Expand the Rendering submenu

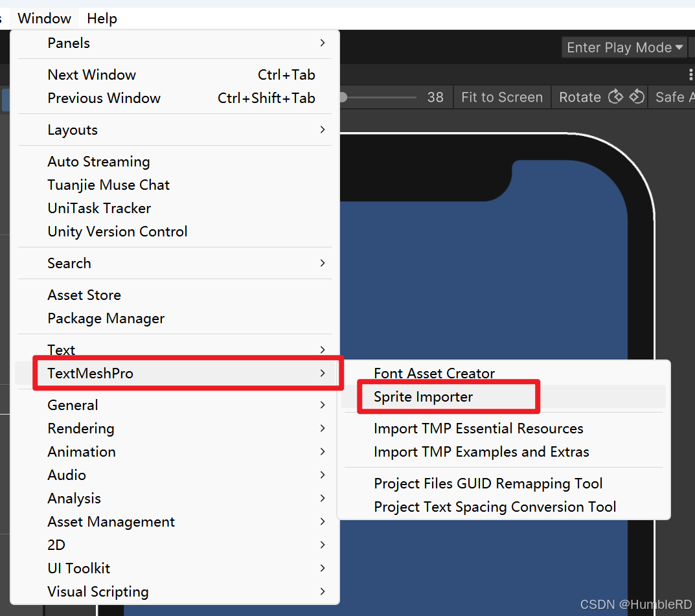175,428
